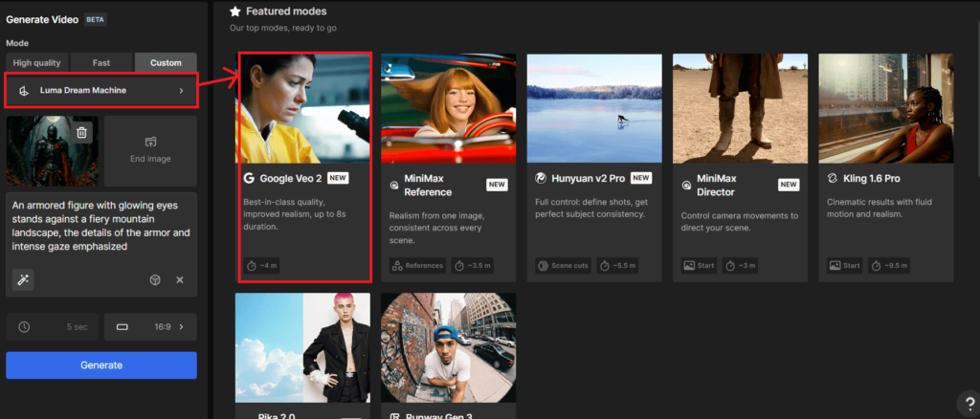This screenshot has width=980, height=419.
Task: Select the Pika 2.0 thumbnail
Action: tap(302, 348)
